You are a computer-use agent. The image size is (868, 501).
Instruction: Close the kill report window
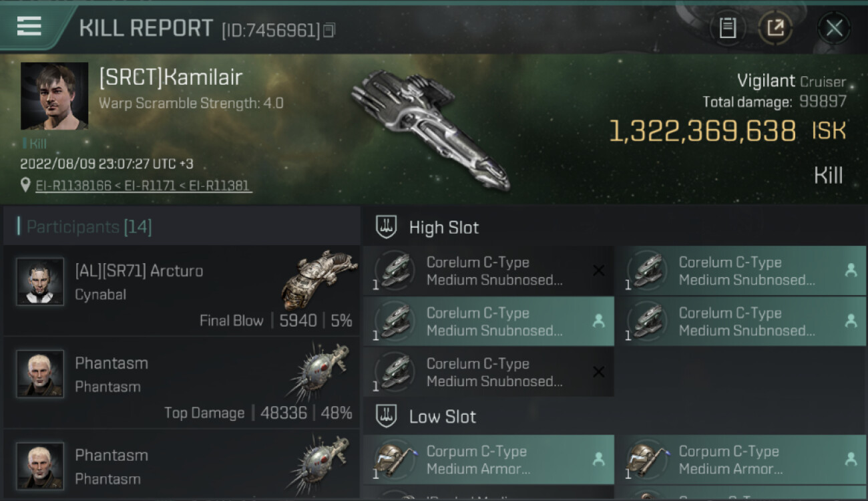[834, 28]
